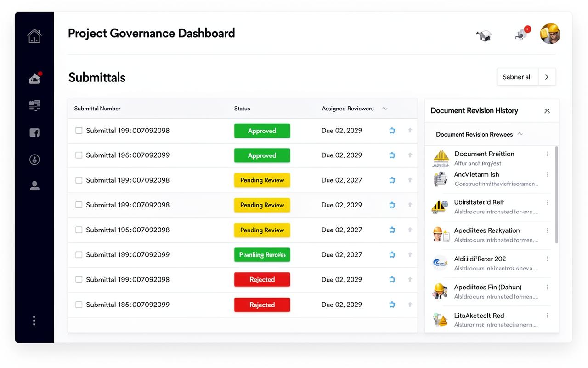Click Rejected badge for Submittal 186:007092099
Screen dimensions: 588x368
click(262, 305)
